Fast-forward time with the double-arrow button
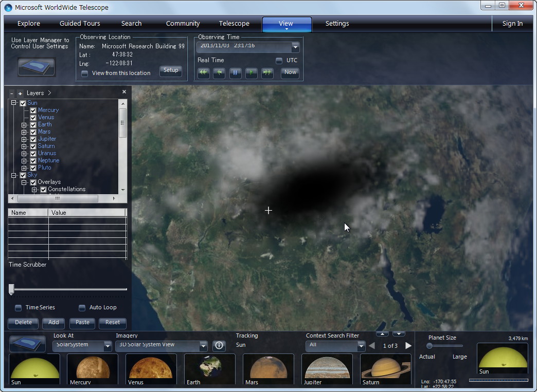Viewport: 537px width, 392px height. pos(267,73)
